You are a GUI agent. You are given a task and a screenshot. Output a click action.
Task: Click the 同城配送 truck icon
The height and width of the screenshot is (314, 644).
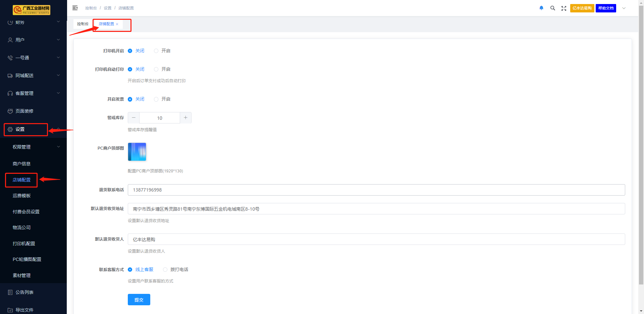pos(10,75)
